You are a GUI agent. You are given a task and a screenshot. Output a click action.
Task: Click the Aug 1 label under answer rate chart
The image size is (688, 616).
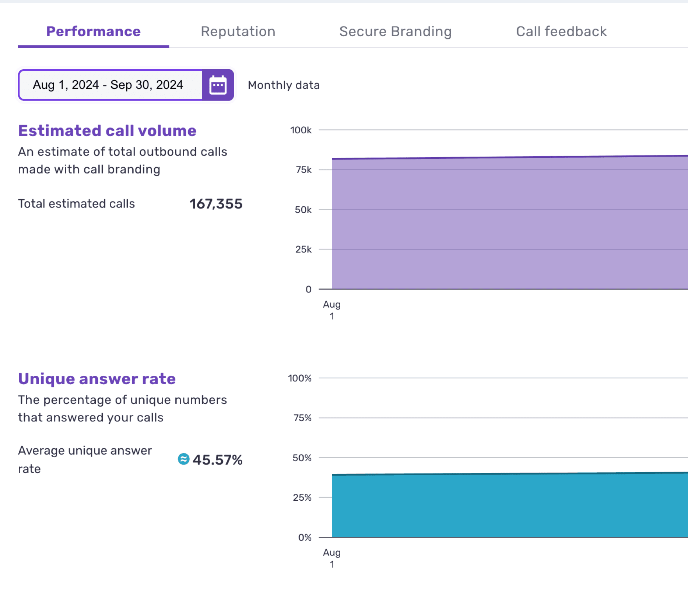point(332,558)
